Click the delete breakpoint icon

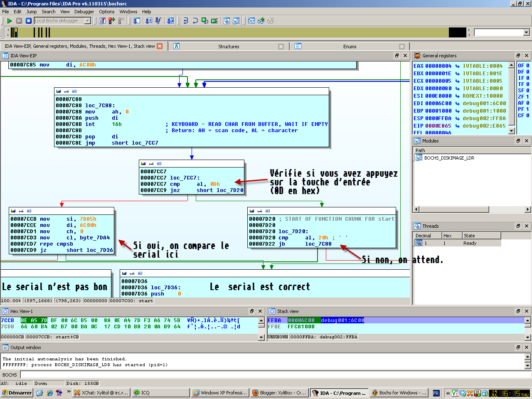tap(121, 21)
